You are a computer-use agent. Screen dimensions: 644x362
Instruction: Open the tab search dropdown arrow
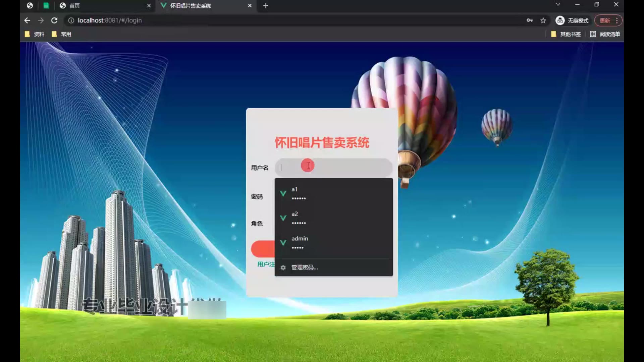(x=558, y=4)
